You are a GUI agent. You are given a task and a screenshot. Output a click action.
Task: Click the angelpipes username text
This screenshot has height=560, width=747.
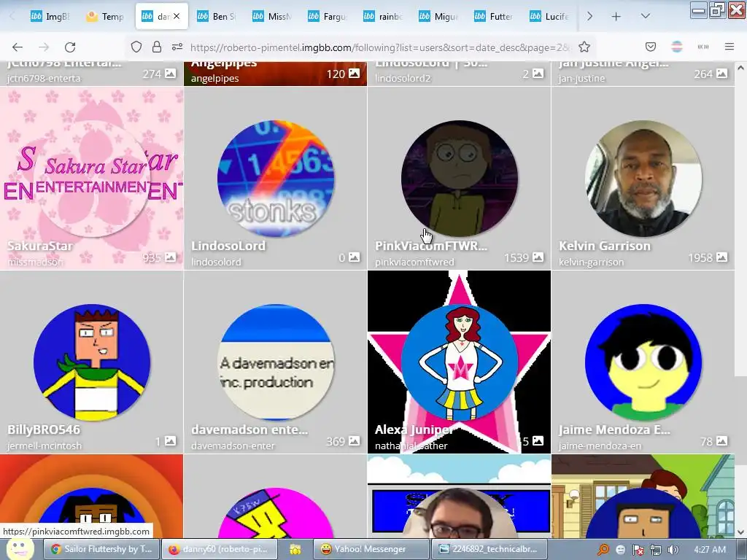pos(215,79)
